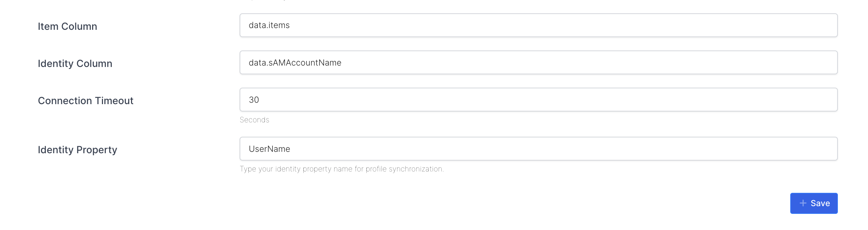Viewport: 868px width, 230px height.
Task: Place cursor on "data.items" value text
Action: coord(269,25)
